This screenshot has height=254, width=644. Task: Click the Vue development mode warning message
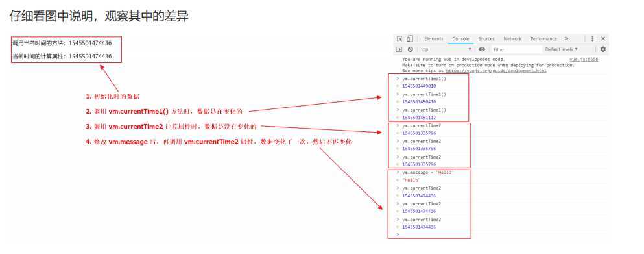(x=489, y=65)
